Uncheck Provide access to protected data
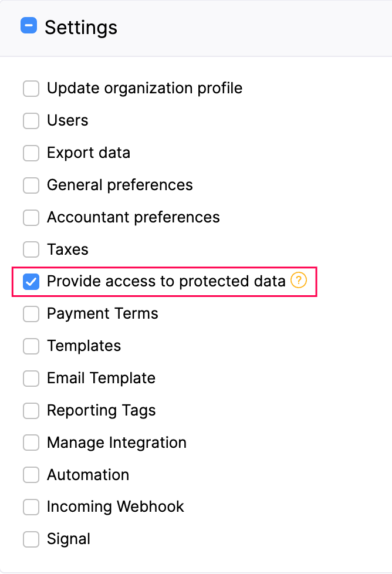Screen dimensions: 392x574 pyautogui.click(x=31, y=282)
